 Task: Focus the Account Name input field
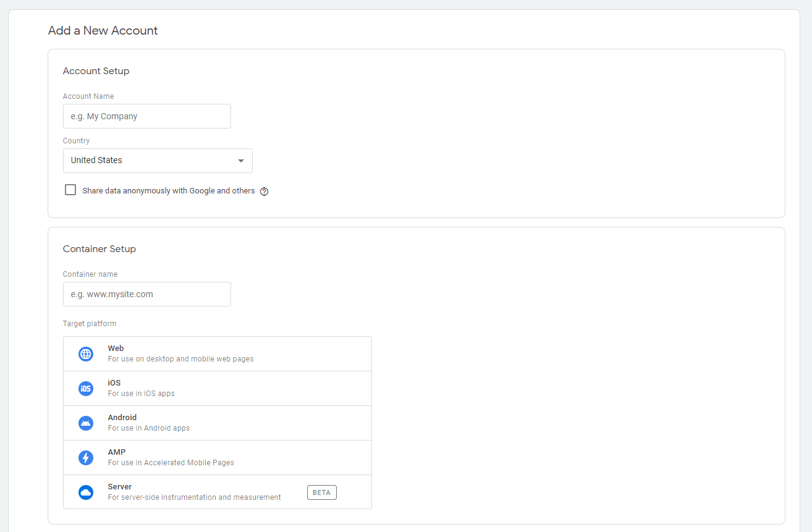[147, 116]
